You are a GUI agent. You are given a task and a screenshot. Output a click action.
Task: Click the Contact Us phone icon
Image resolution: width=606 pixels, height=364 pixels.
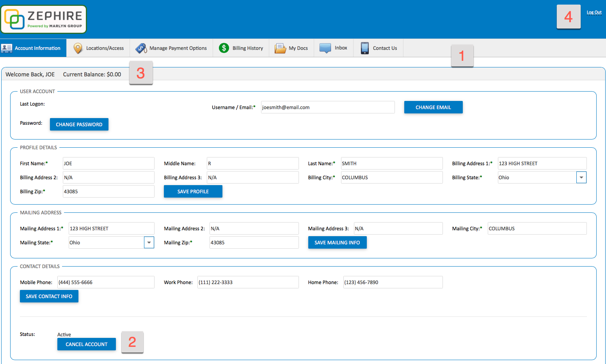pos(364,48)
